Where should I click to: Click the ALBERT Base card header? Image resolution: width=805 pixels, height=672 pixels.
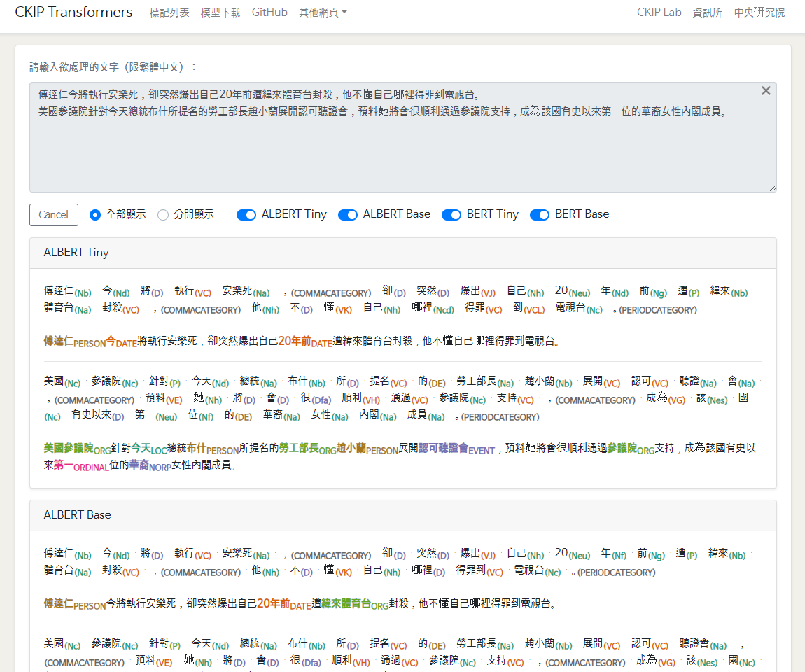[x=402, y=515]
